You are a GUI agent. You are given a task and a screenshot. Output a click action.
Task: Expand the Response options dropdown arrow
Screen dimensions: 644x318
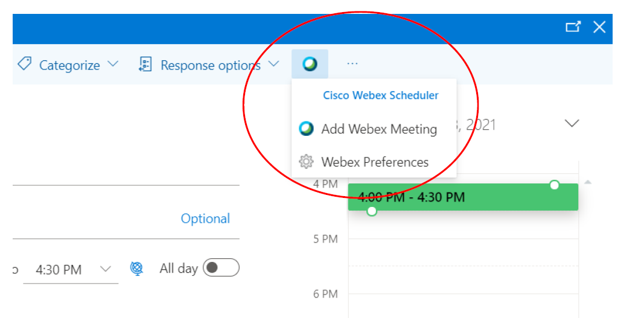point(273,64)
